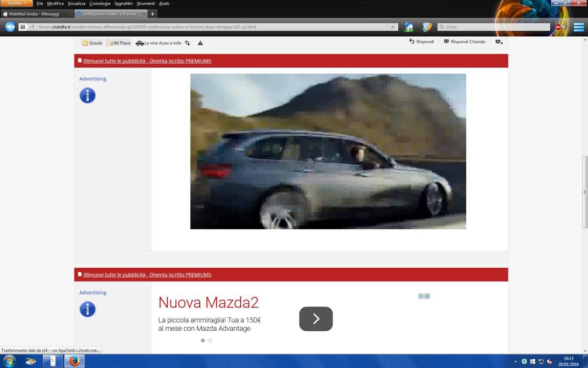The image size is (588, 368).
Task: Click the blue info icon beside Mazda ad
Action: tap(87, 309)
